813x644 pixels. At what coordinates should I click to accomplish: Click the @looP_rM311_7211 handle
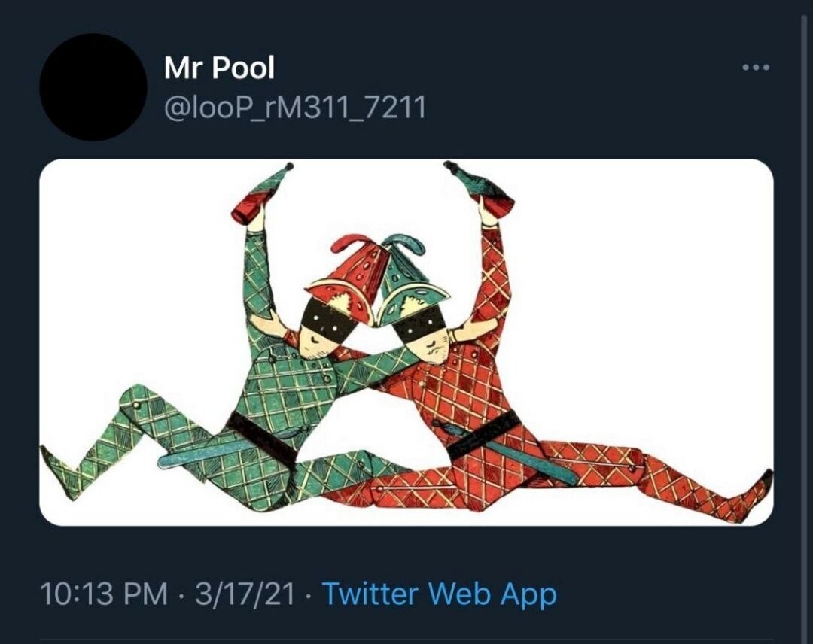pyautogui.click(x=295, y=108)
